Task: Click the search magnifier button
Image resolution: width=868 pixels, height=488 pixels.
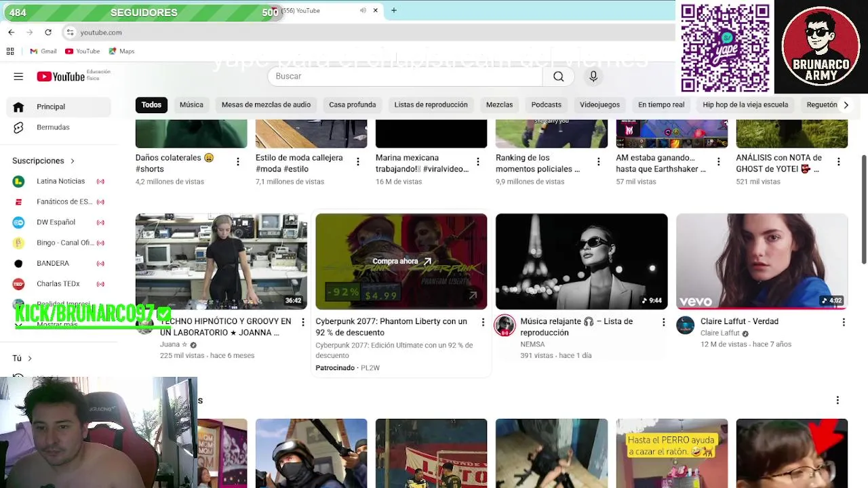Action: [x=558, y=77]
